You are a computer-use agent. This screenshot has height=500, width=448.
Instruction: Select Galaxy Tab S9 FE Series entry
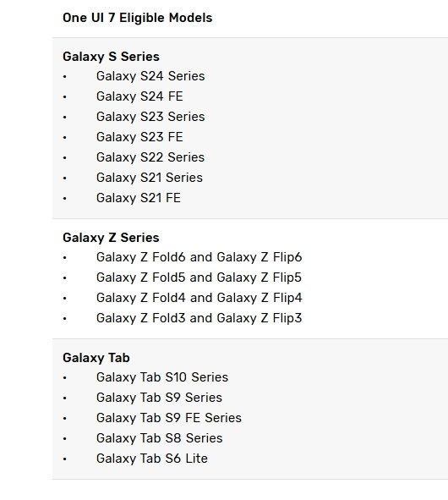tap(169, 418)
